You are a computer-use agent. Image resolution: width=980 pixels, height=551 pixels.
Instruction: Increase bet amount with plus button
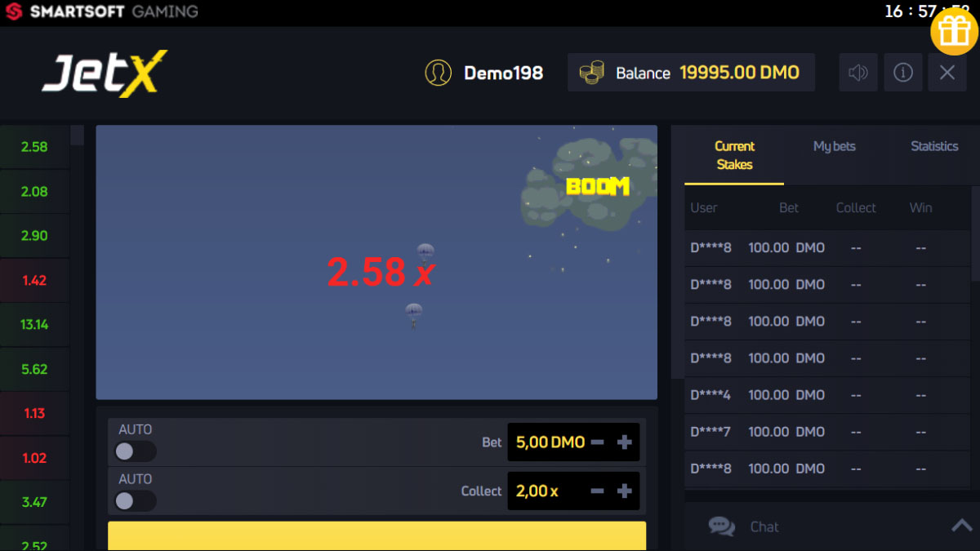(625, 442)
